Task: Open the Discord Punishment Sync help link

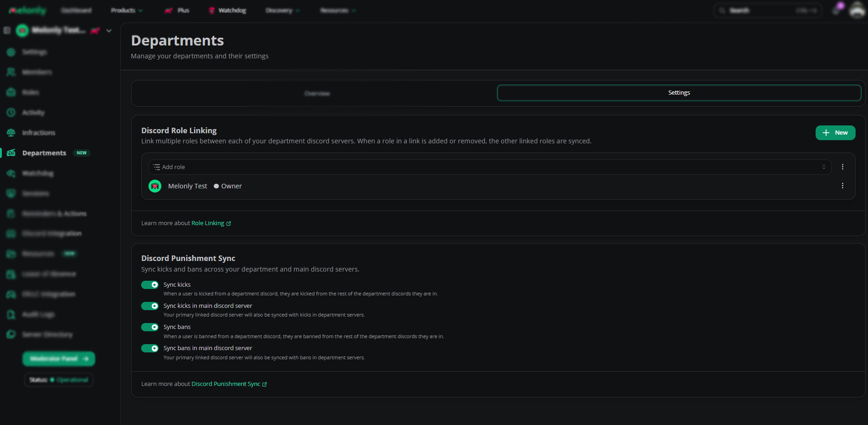Action: [229, 384]
